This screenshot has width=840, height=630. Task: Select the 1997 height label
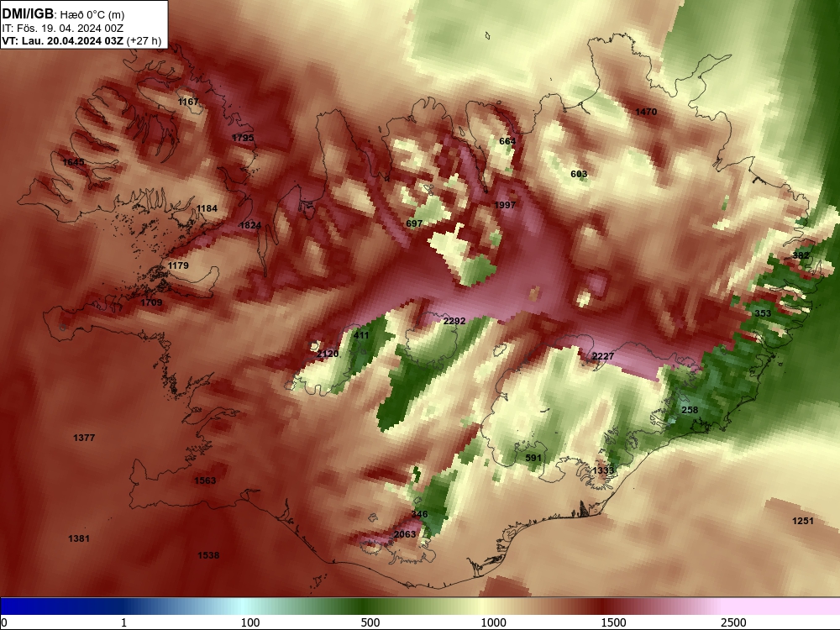(x=505, y=205)
